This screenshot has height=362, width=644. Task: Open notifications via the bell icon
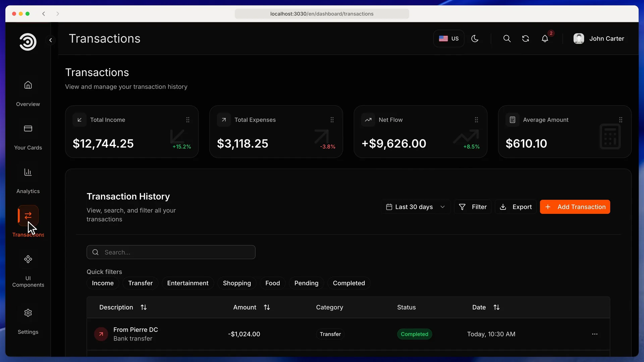pyautogui.click(x=545, y=39)
